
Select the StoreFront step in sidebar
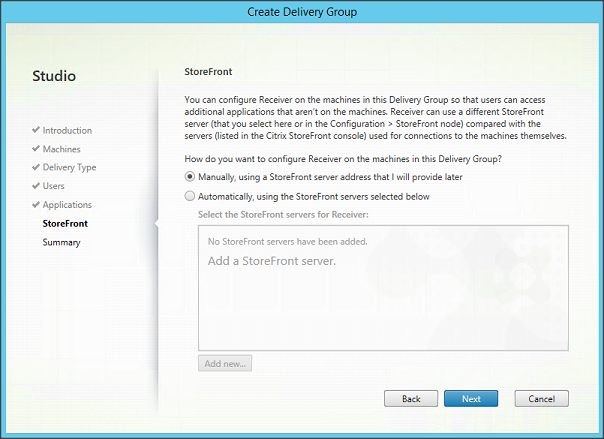65,224
